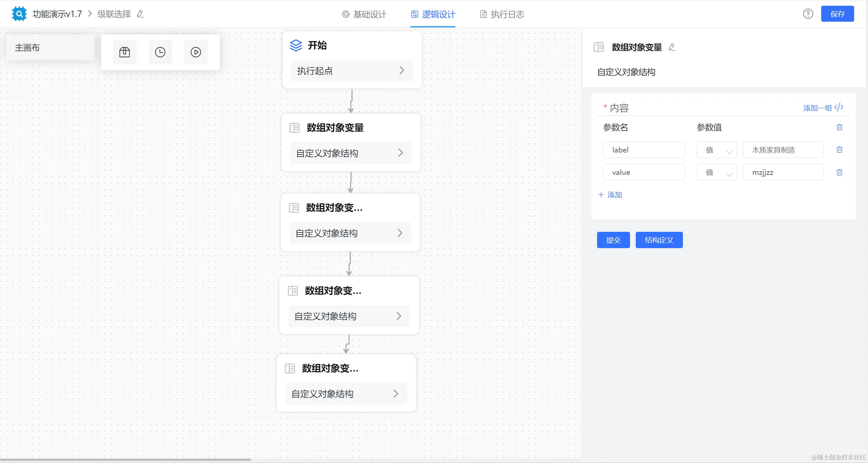Click the 提交 button
Screen dimensions: 868x463
pyautogui.click(x=613, y=240)
